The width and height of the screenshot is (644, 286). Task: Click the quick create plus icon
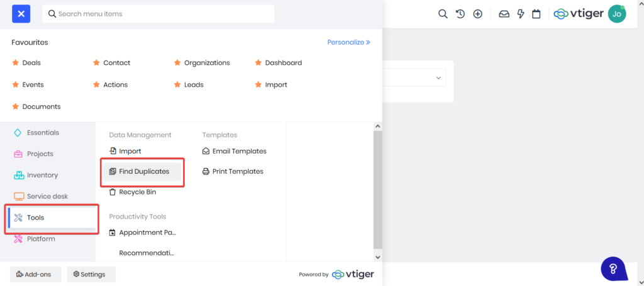[x=478, y=14]
